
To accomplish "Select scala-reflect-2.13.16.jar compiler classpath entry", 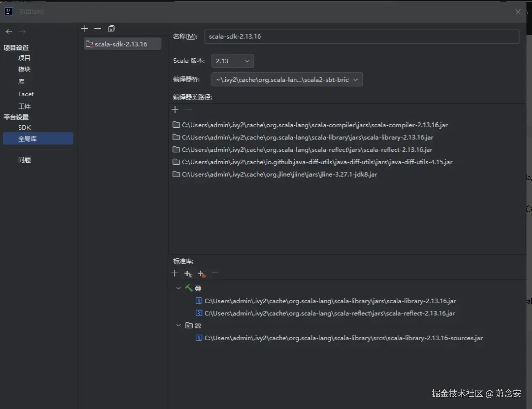I will pos(302,150).
